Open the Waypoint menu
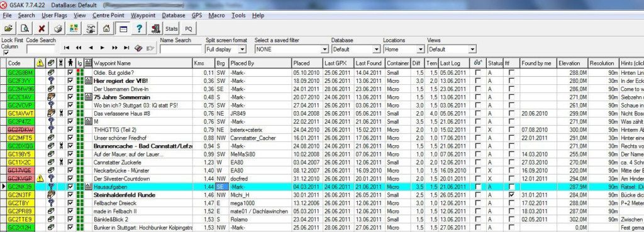The image size is (644, 232). (x=143, y=15)
